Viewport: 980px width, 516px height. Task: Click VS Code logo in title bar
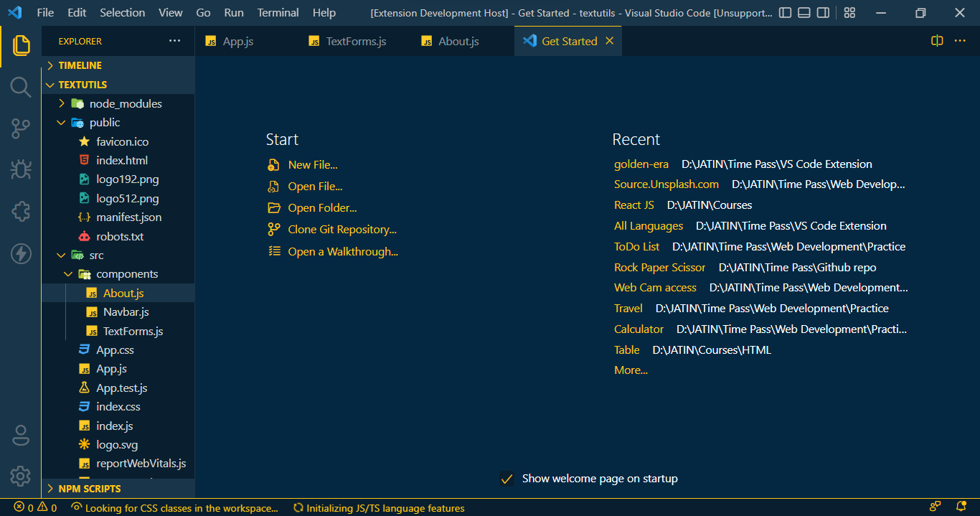click(x=14, y=13)
